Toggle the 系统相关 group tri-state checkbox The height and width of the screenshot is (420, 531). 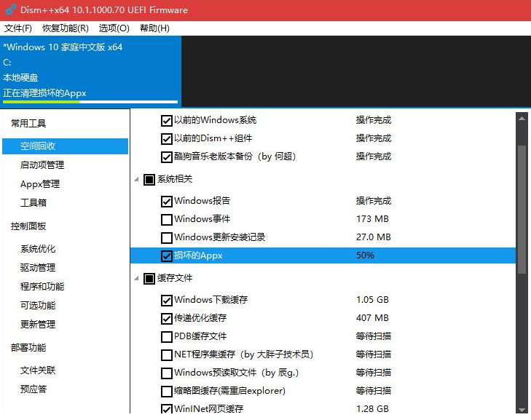click(x=149, y=179)
